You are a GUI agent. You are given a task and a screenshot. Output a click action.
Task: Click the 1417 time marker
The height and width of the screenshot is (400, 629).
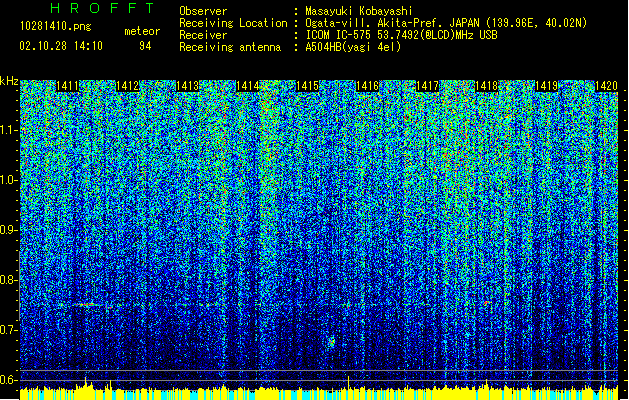427,86
